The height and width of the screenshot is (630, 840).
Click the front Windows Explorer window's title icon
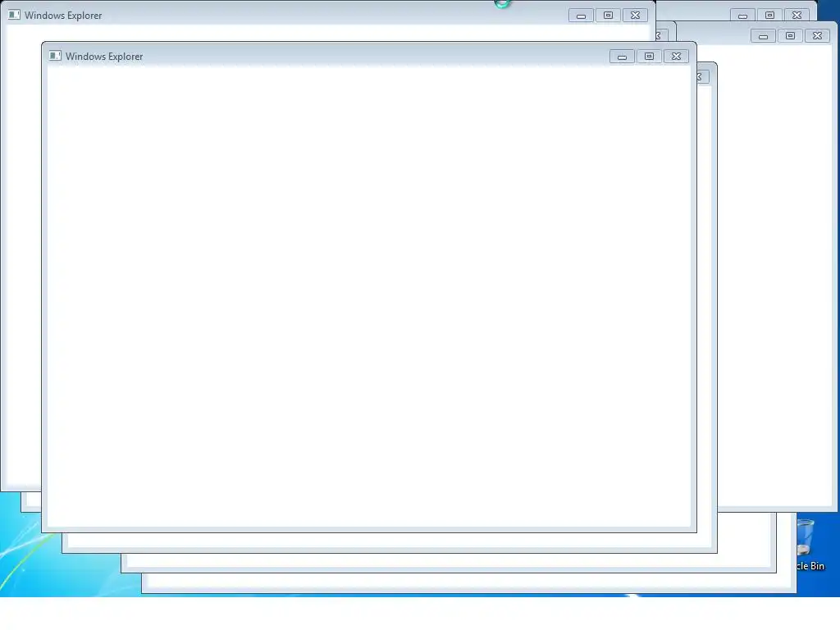point(55,56)
